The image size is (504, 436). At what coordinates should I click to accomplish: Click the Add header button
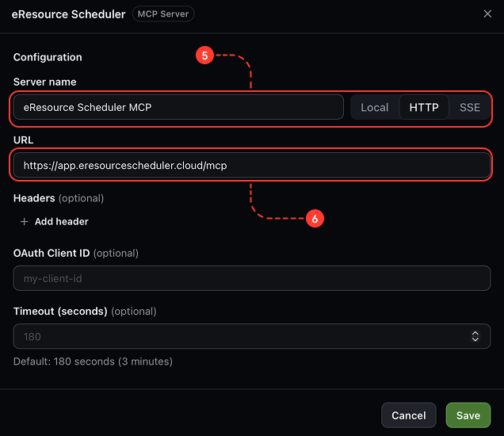tap(55, 221)
